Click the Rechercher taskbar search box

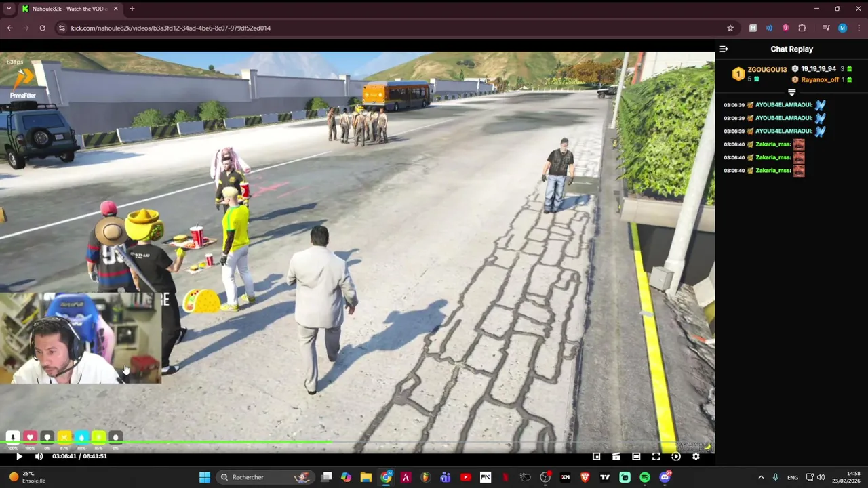(x=267, y=477)
